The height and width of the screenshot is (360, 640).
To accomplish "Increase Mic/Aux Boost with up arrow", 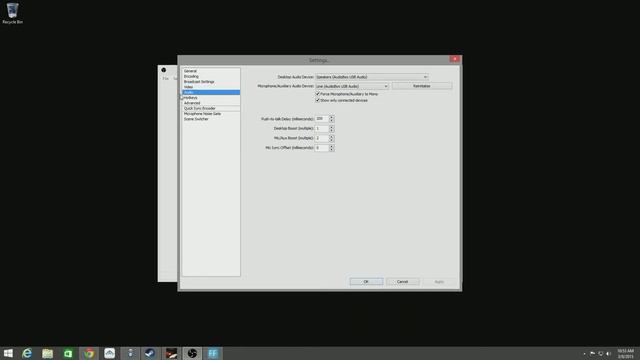I will [331, 136].
